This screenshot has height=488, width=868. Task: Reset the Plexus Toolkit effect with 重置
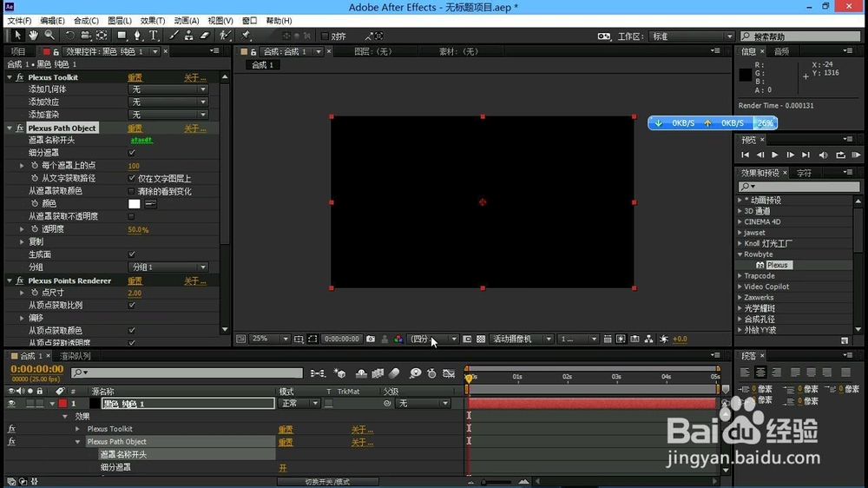pos(135,77)
